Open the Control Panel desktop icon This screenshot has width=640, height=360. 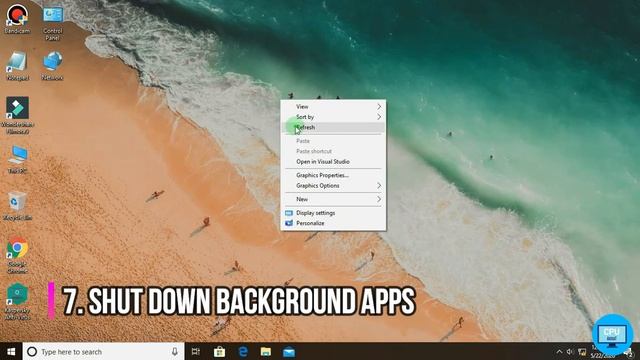coord(53,22)
